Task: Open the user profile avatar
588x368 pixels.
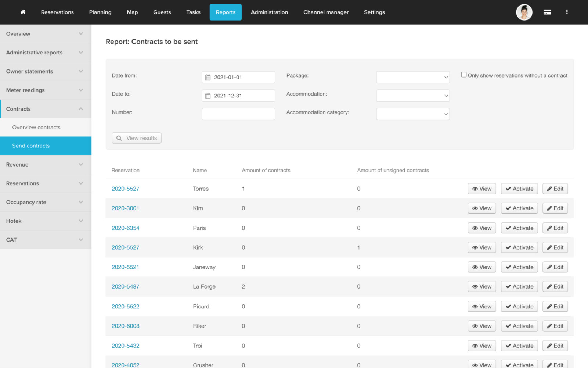Action: click(524, 12)
